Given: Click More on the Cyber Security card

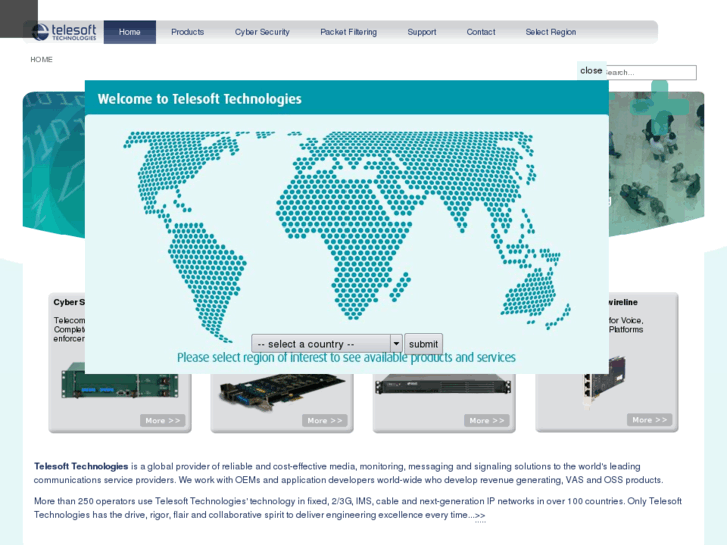Looking at the screenshot, I should (x=162, y=420).
